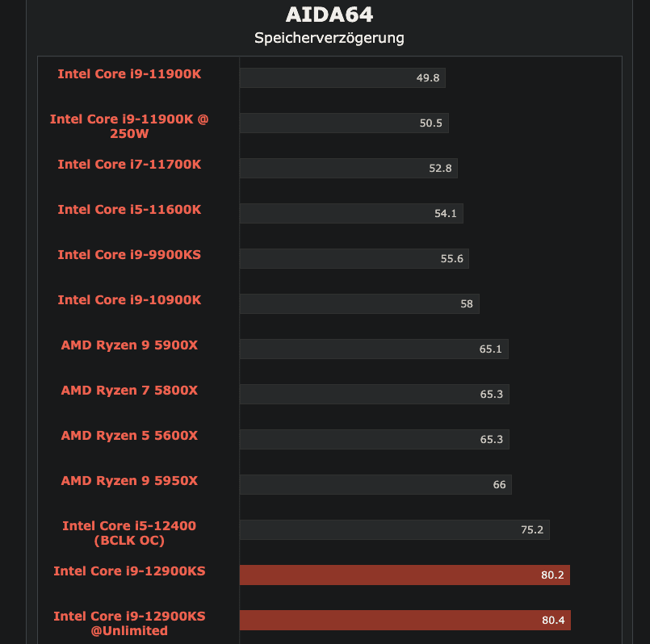Click the Intel Core i7-11700K label
650x644 pixels.
129,165
